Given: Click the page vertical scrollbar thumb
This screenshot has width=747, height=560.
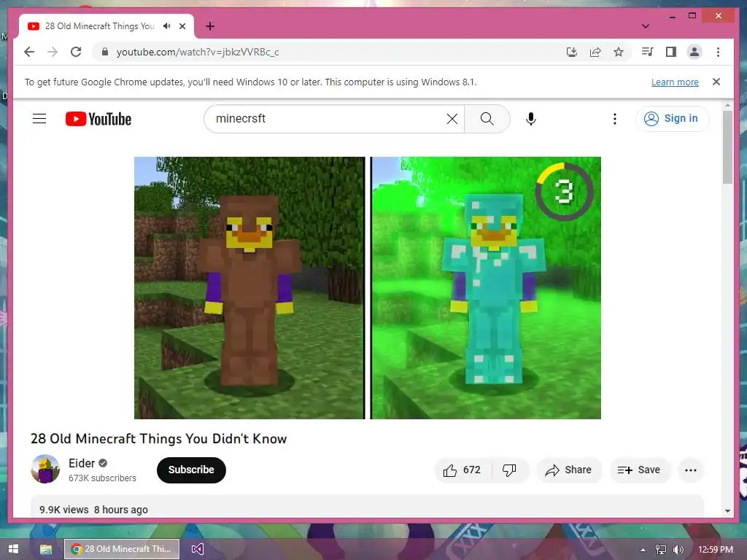Looking at the screenshot, I should [x=727, y=147].
